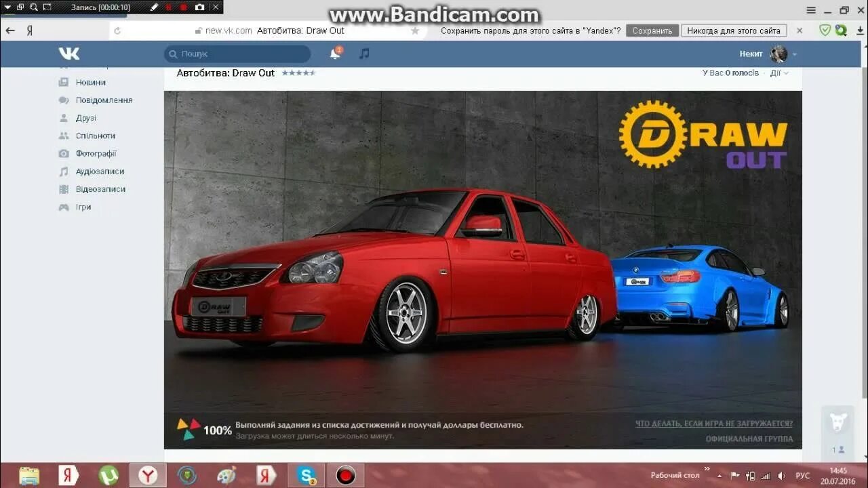868x488 pixels.
Task: Open the VK music note icon
Action: tap(364, 54)
